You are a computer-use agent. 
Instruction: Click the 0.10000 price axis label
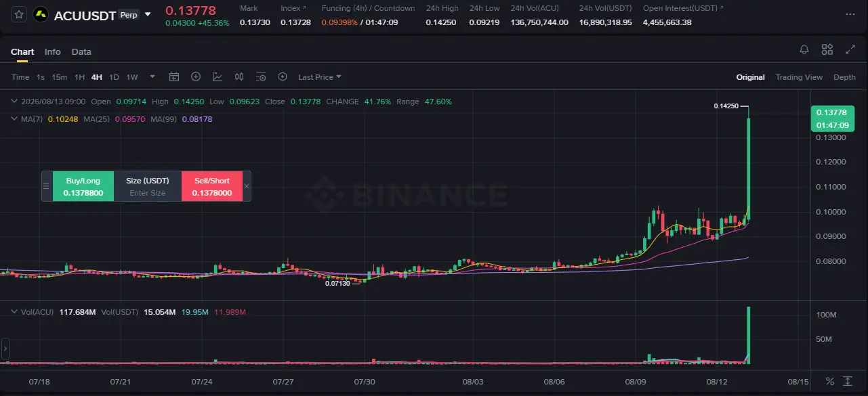click(x=831, y=211)
